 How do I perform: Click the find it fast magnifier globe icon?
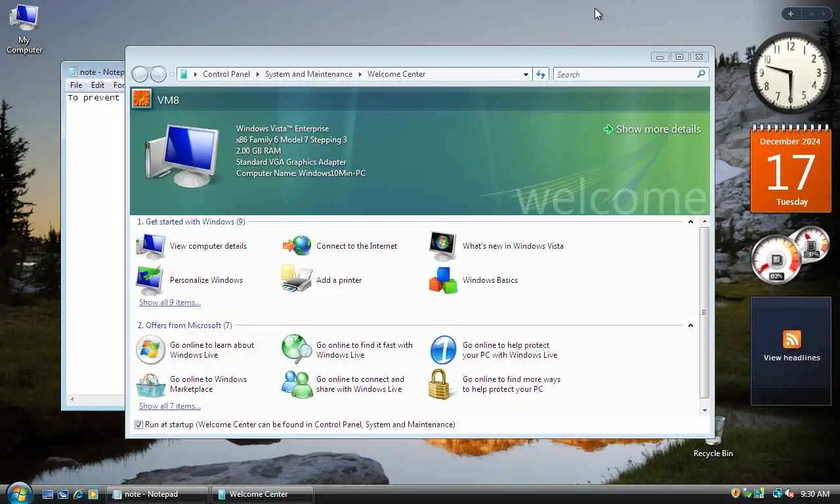click(x=297, y=350)
